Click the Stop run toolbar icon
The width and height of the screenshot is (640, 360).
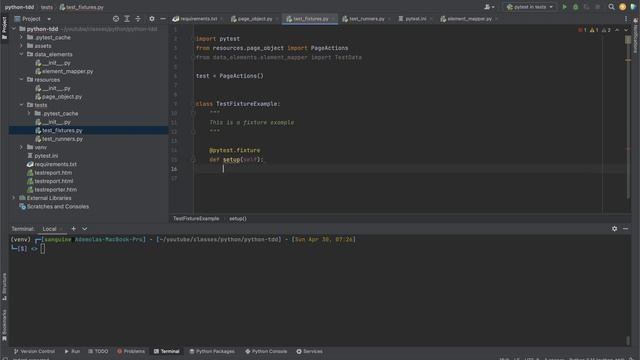[598, 7]
